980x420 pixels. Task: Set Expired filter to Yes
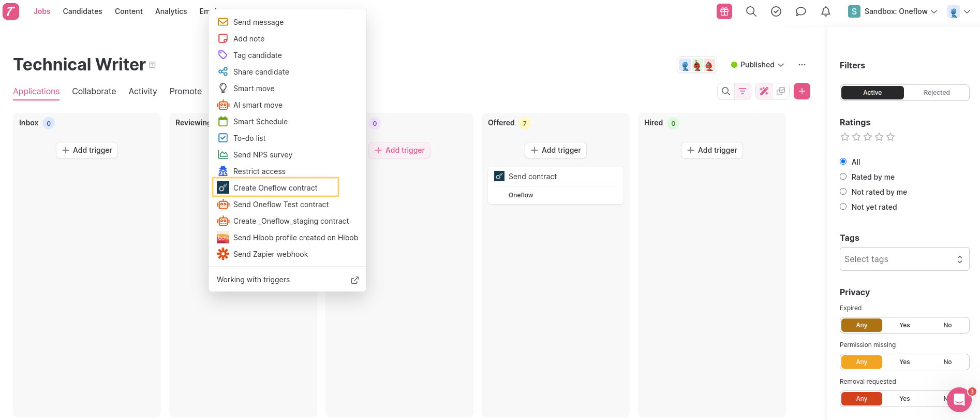(x=904, y=325)
